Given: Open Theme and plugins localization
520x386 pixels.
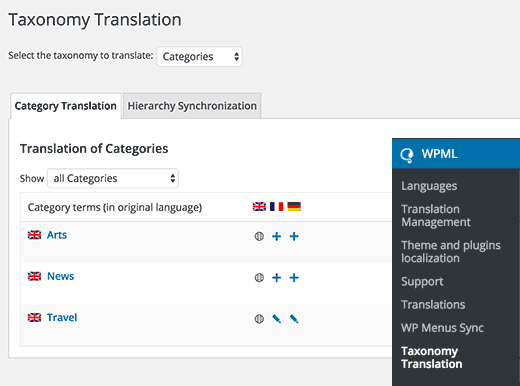Looking at the screenshot, I should [451, 252].
